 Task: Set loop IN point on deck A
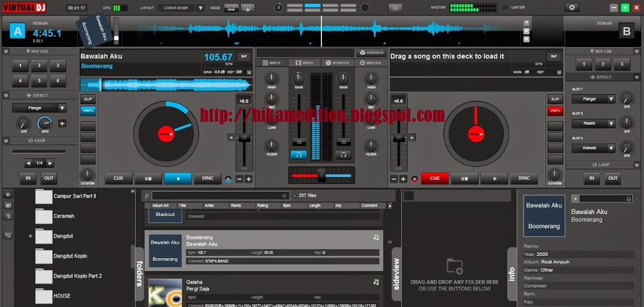point(28,178)
